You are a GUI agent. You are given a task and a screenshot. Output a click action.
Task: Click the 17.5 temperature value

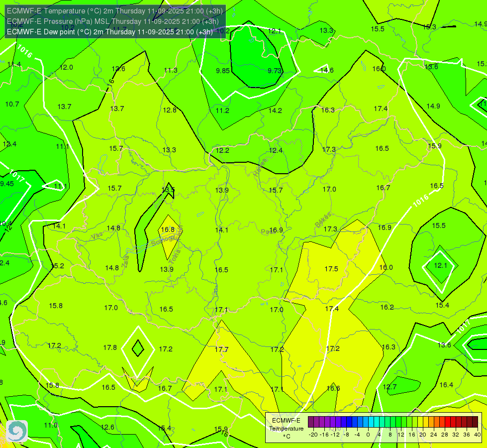(331, 269)
